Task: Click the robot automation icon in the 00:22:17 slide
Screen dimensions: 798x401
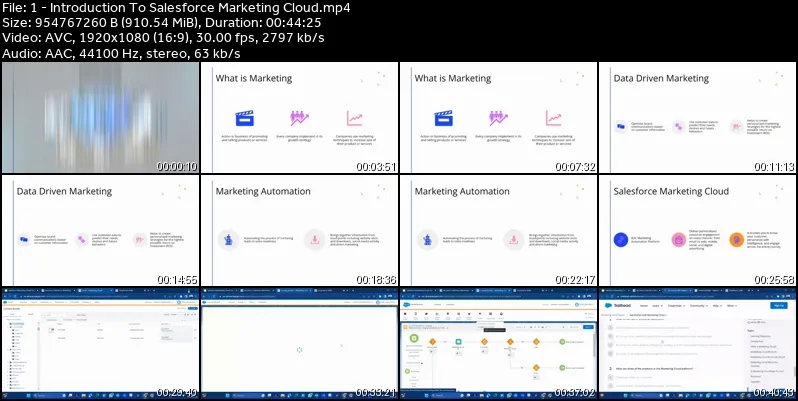Action: (427, 239)
